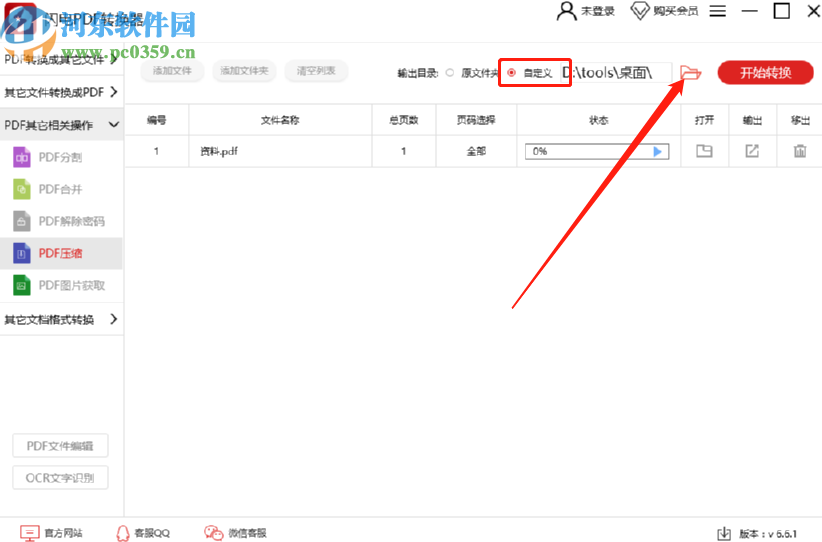Expand 其它文件转换成PDF section
The height and width of the screenshot is (542, 822).
(61, 92)
